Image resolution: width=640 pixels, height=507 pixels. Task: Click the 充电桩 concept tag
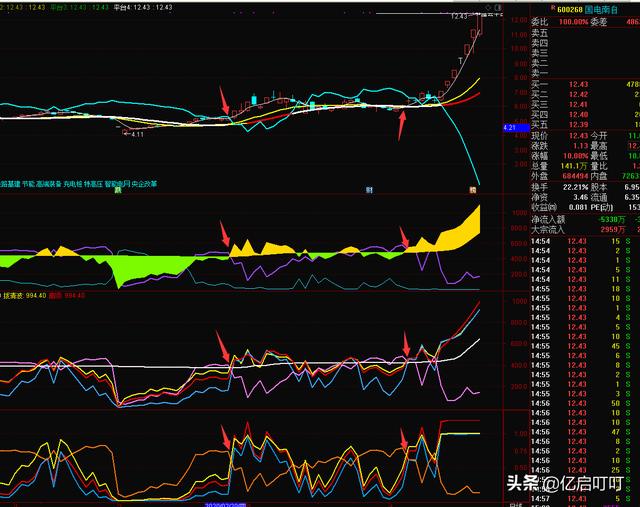pyautogui.click(x=73, y=184)
